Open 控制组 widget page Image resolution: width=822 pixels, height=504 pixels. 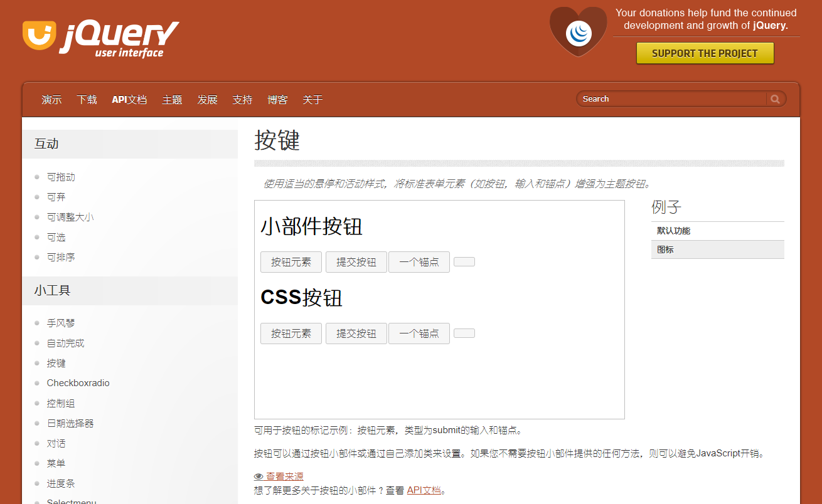(61, 404)
